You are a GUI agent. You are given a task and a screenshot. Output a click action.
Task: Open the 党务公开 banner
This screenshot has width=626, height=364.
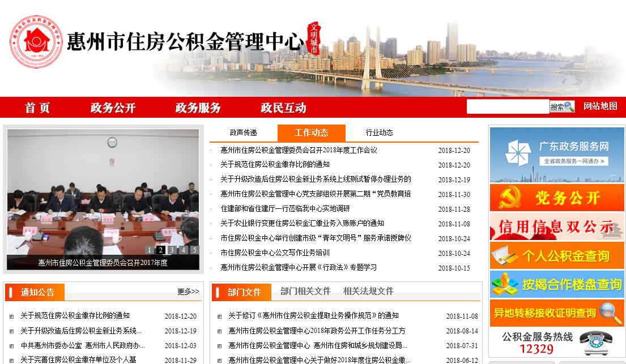(557, 198)
